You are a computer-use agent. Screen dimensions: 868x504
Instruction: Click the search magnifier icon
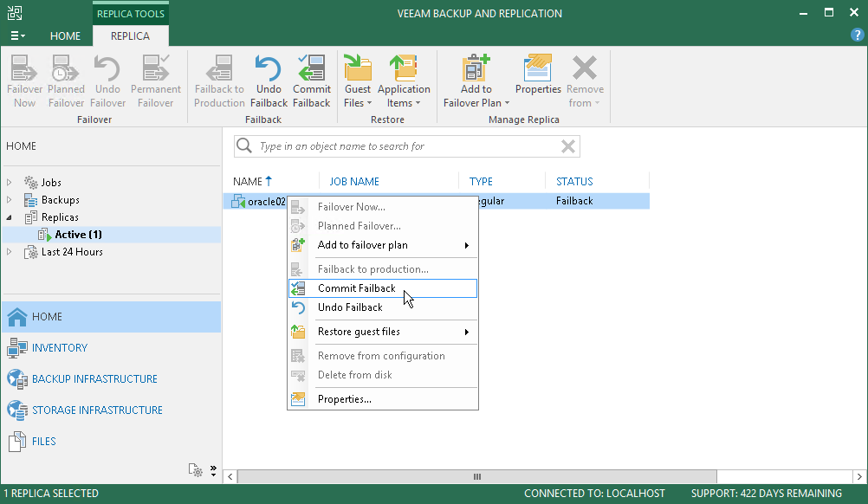(x=244, y=146)
